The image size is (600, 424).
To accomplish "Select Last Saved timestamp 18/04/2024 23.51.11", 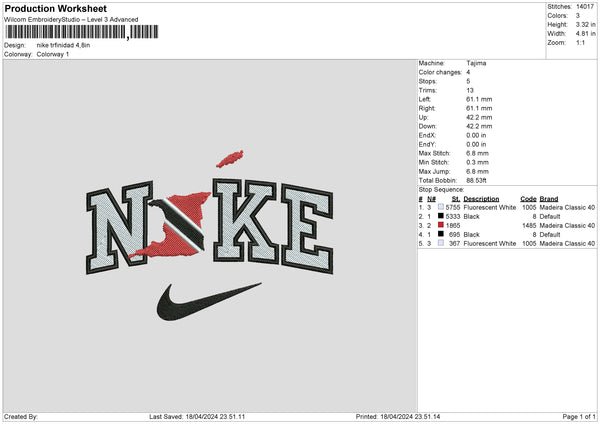I will coord(215,417).
